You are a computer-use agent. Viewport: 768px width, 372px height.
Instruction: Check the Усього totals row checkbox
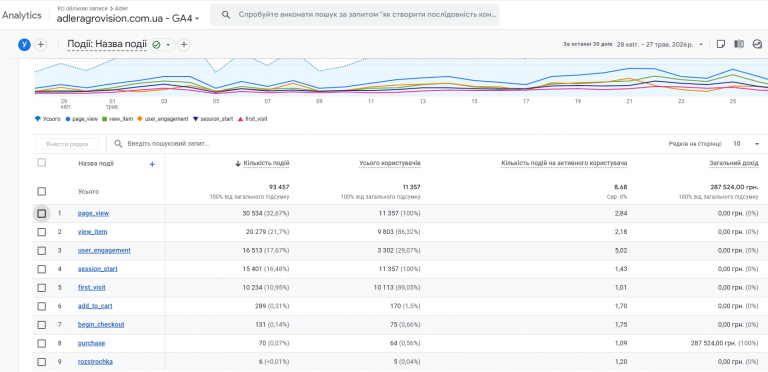point(42,191)
